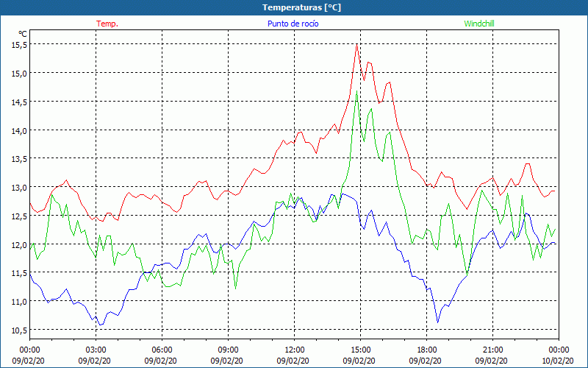Click the green windchill peak near 15:00
Image resolution: width=588 pixels, height=368 pixels.
356,91
